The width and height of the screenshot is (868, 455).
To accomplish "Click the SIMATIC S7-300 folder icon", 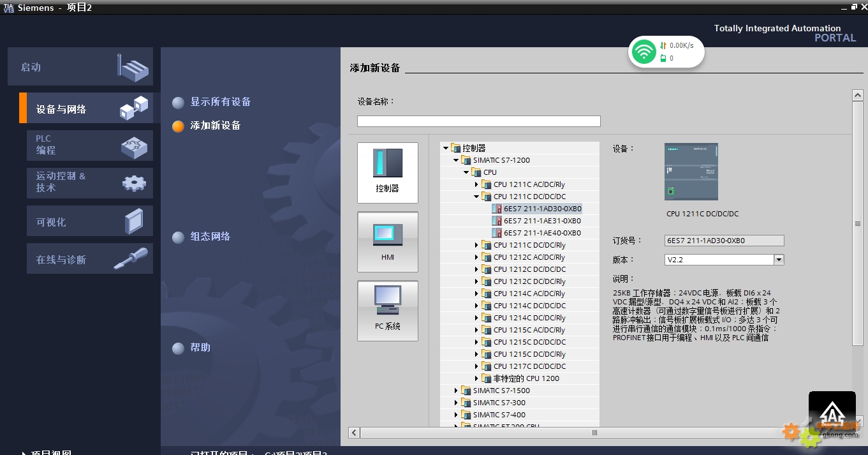I will [x=466, y=403].
